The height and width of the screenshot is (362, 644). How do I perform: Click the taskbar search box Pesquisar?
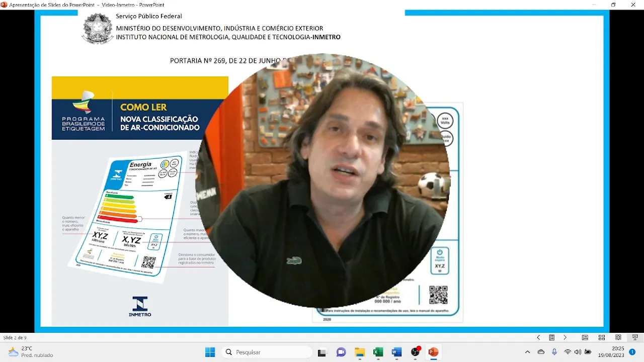(267, 352)
